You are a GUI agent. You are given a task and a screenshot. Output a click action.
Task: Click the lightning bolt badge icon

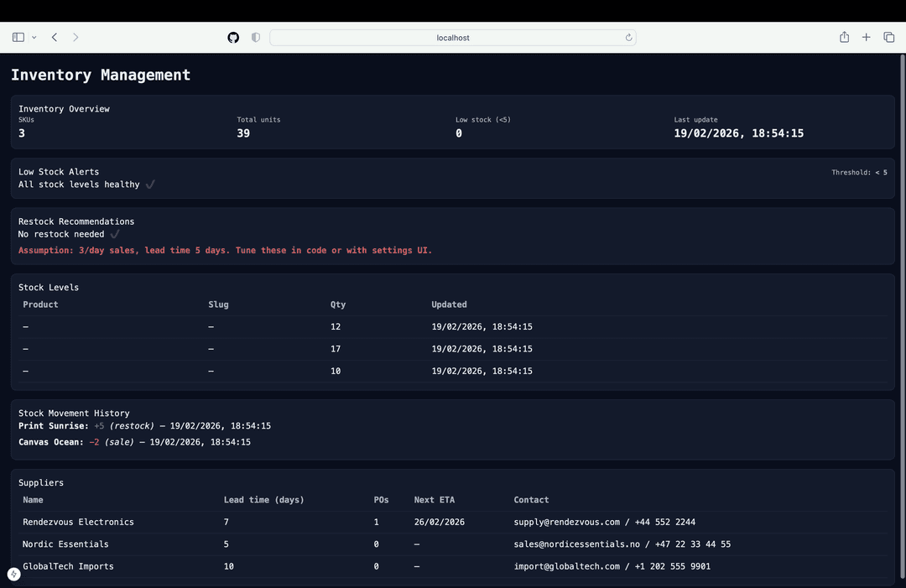[x=13, y=575]
